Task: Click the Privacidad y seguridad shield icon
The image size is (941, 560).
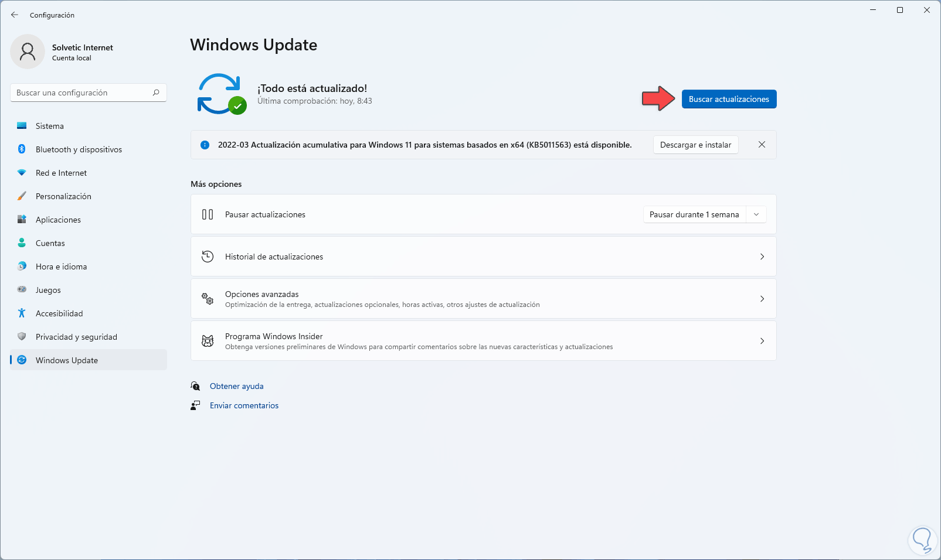Action: coord(22,337)
